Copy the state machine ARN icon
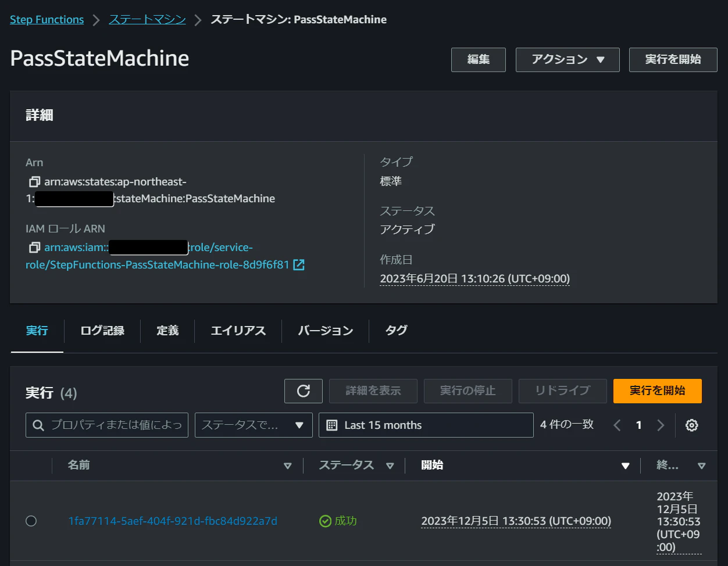 pyautogui.click(x=34, y=182)
